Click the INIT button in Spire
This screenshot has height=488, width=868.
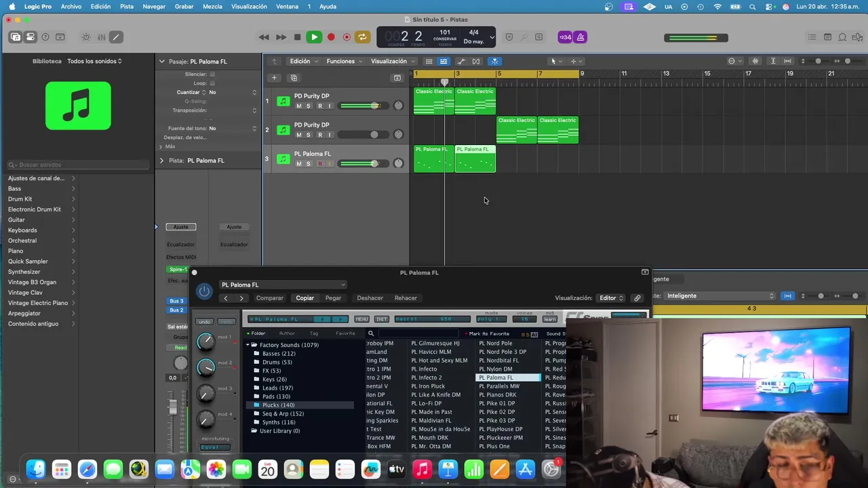[382, 319]
